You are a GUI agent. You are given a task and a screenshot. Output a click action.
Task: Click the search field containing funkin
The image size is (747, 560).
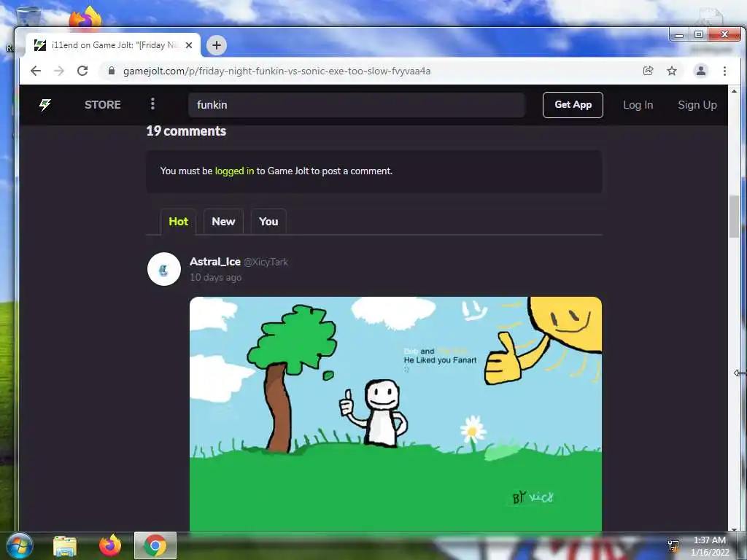356,105
